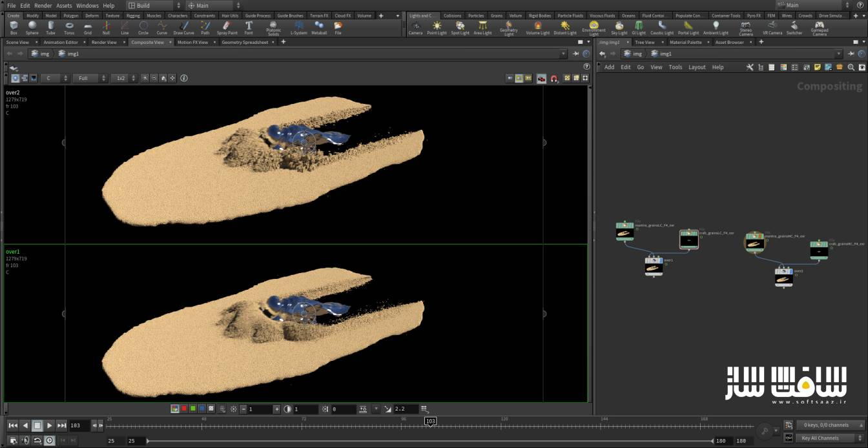
Task: Open the Render menu
Action: tap(43, 5)
